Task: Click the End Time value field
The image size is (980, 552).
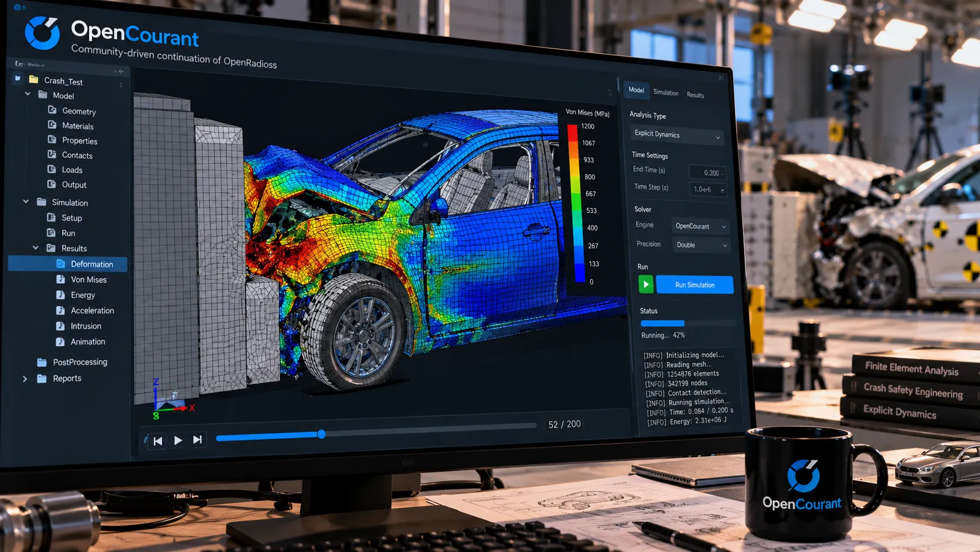Action: point(707,172)
